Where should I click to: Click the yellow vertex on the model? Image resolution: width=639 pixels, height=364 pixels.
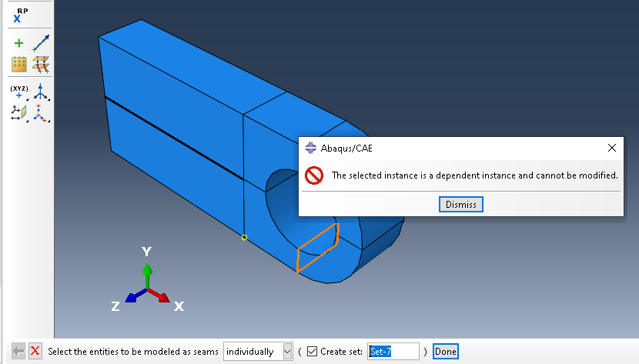click(x=244, y=237)
